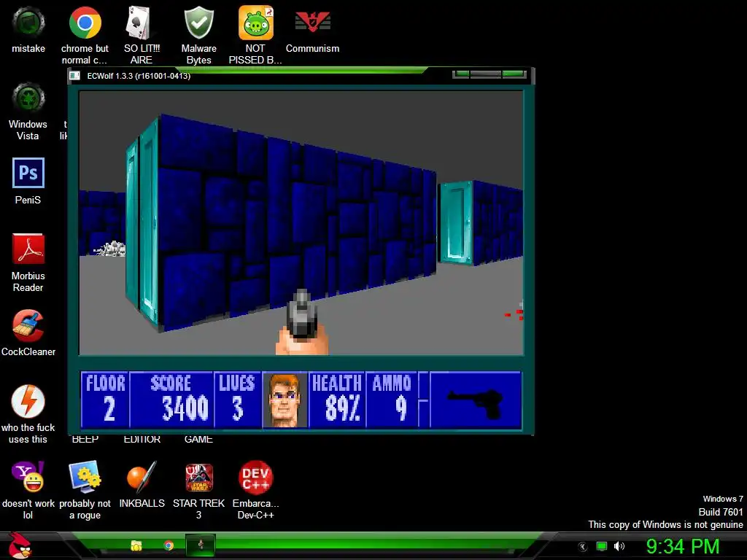
Task: Click the far cyan door on right wall
Action: 456,222
